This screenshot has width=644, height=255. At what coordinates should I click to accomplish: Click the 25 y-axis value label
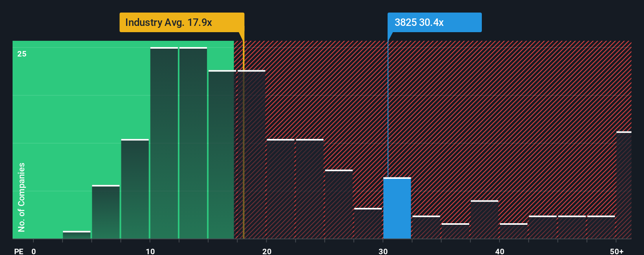[22, 54]
